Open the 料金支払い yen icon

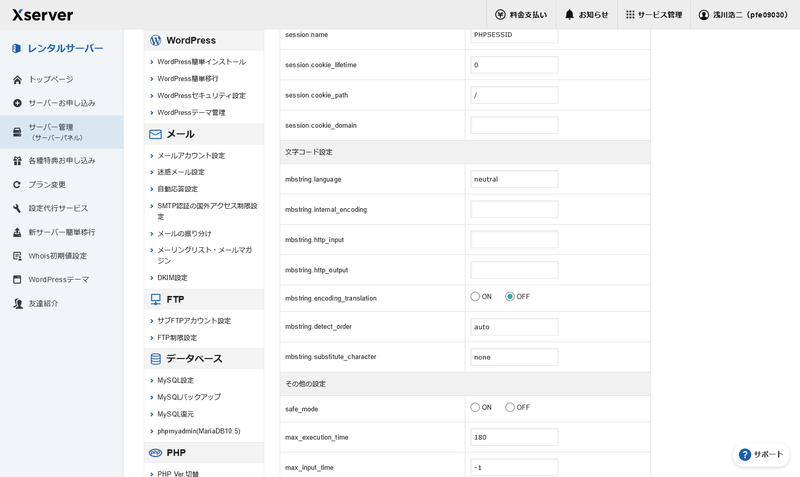point(500,15)
